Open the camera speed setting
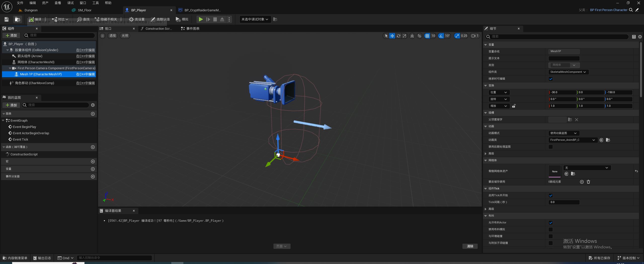 pos(475,36)
